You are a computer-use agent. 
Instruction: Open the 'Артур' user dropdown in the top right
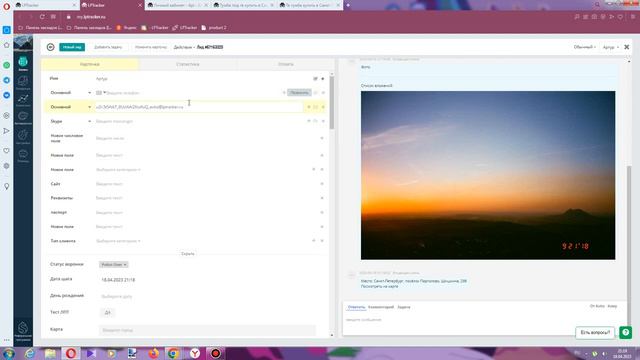click(x=610, y=47)
